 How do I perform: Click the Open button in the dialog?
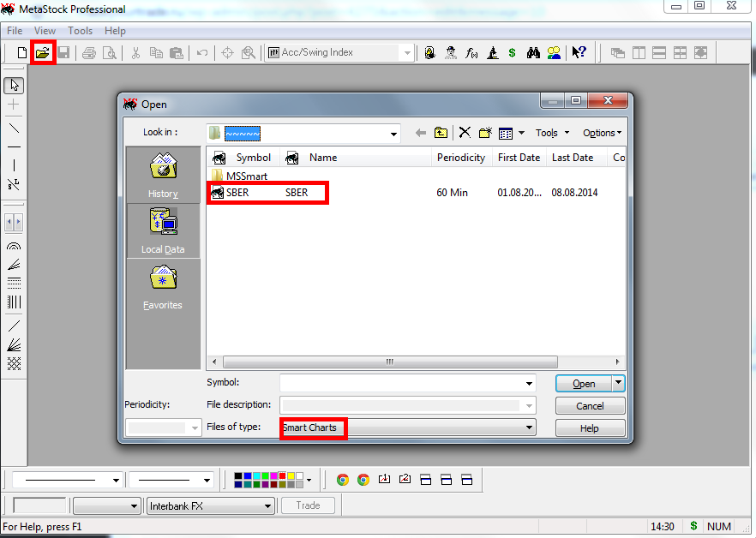coord(584,384)
